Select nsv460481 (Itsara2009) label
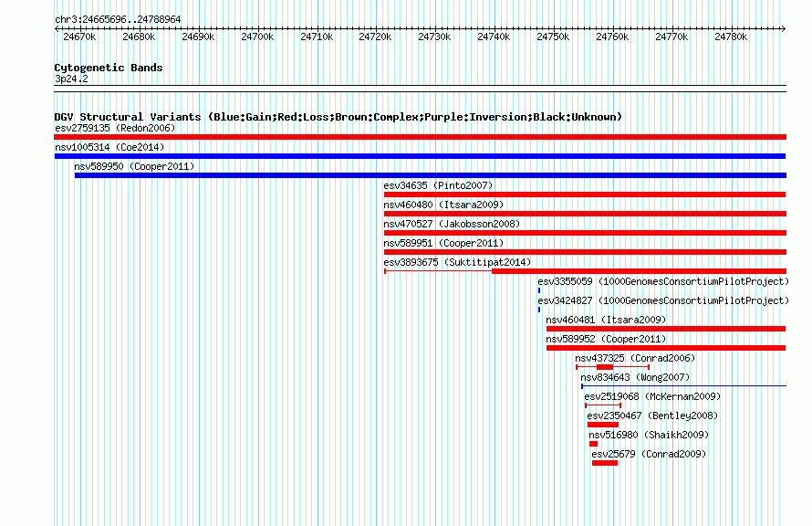 point(606,320)
